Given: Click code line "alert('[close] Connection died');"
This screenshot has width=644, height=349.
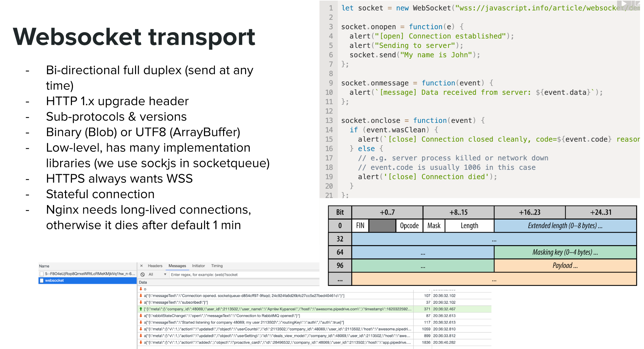Looking at the screenshot, I should pyautogui.click(x=427, y=177).
